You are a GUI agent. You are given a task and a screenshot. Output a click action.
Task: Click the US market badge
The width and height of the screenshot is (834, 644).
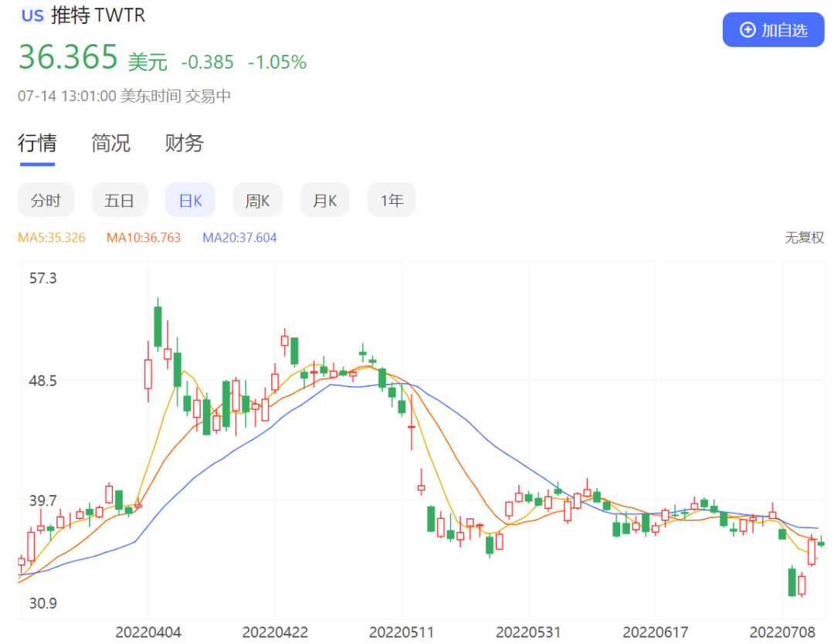tap(32, 15)
